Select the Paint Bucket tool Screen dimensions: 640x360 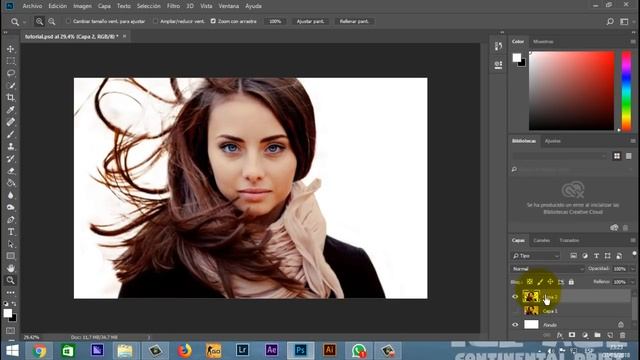click(11, 183)
